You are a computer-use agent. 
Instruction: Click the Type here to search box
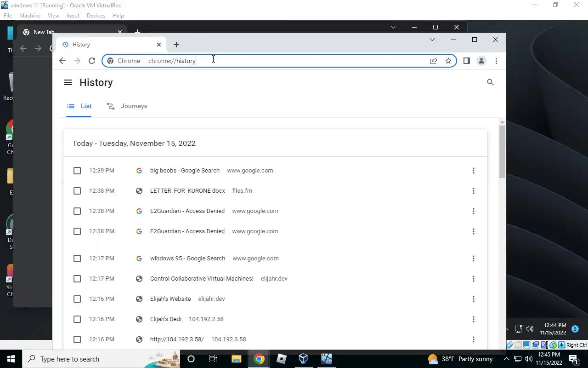coord(101,359)
